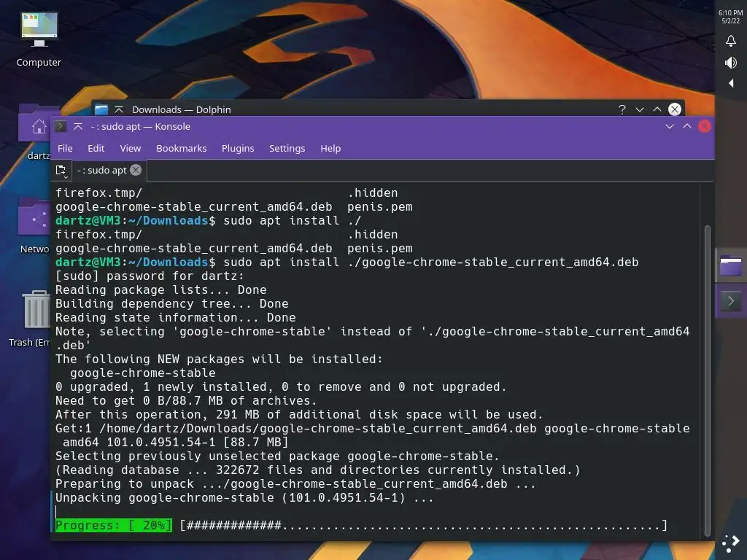Click 'Unpacking google-chrome-stable' line
The height and width of the screenshot is (560, 747).
click(244, 497)
